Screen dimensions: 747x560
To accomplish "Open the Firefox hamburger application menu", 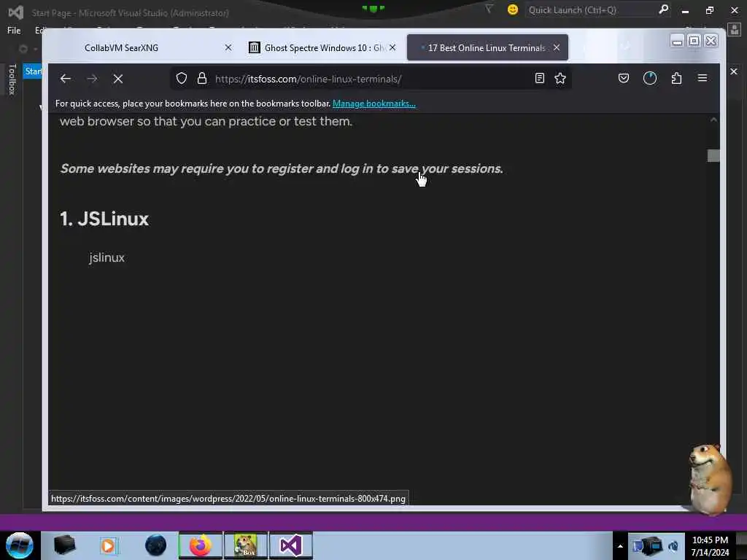I will coord(703,78).
